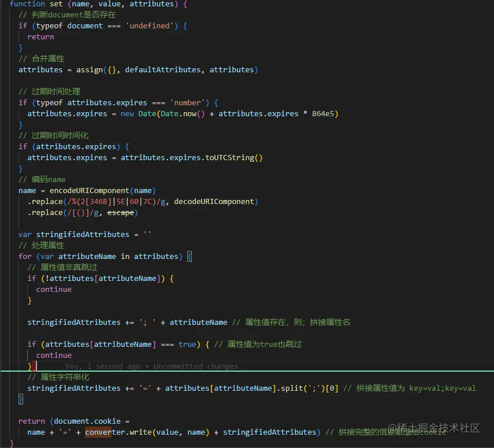Click 'document.cookie' in the return statement
Image resolution: width=494 pixels, height=448 pixels.
87,421
